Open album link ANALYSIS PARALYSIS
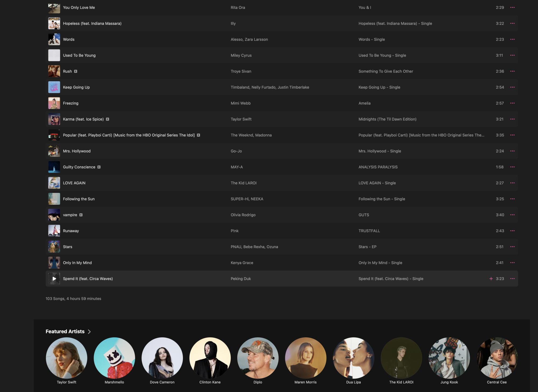This screenshot has width=538, height=392. click(378, 167)
